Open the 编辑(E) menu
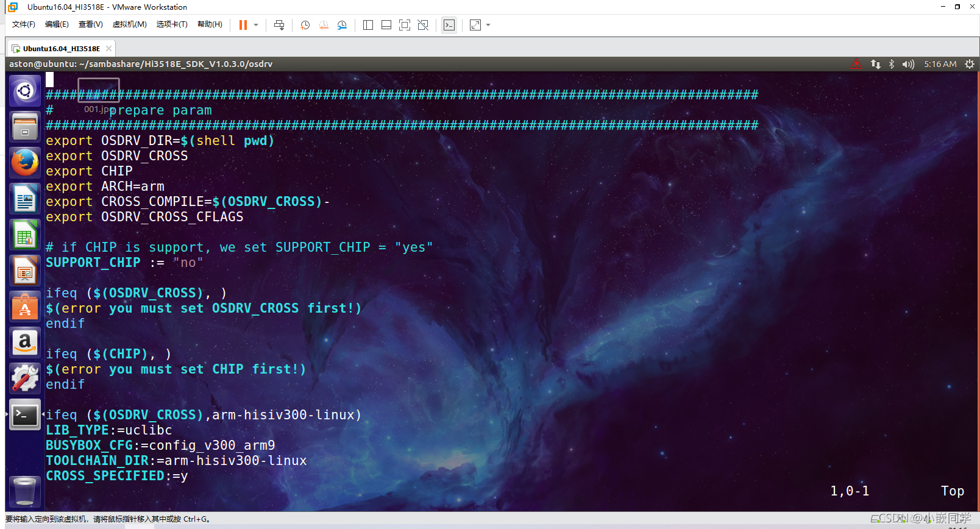This screenshot has height=529, width=980. coord(57,24)
